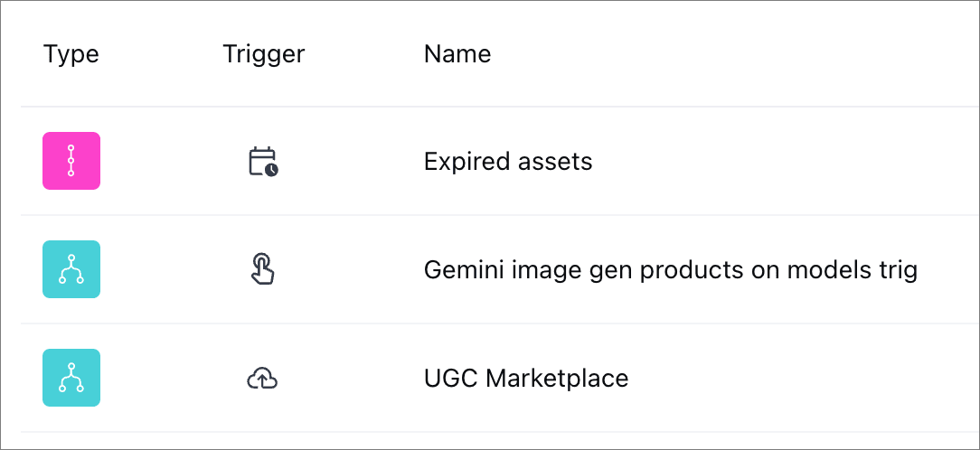
Task: Open the Expired assets workflow
Action: pyautogui.click(x=507, y=162)
